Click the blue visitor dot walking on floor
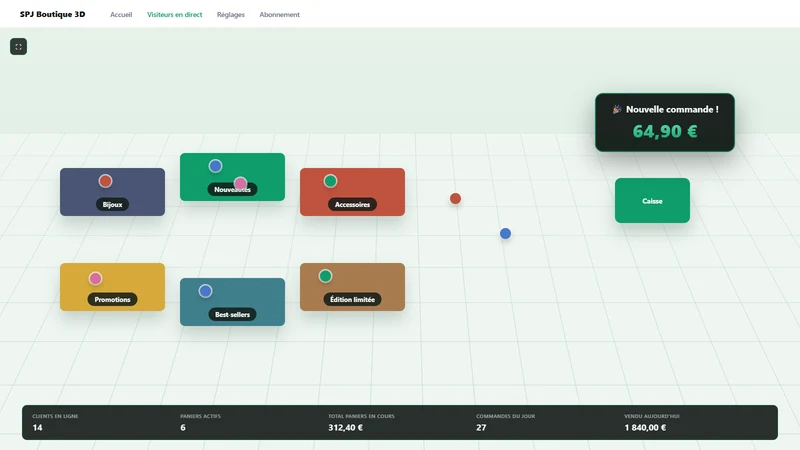This screenshot has width=800, height=450. pos(505,234)
